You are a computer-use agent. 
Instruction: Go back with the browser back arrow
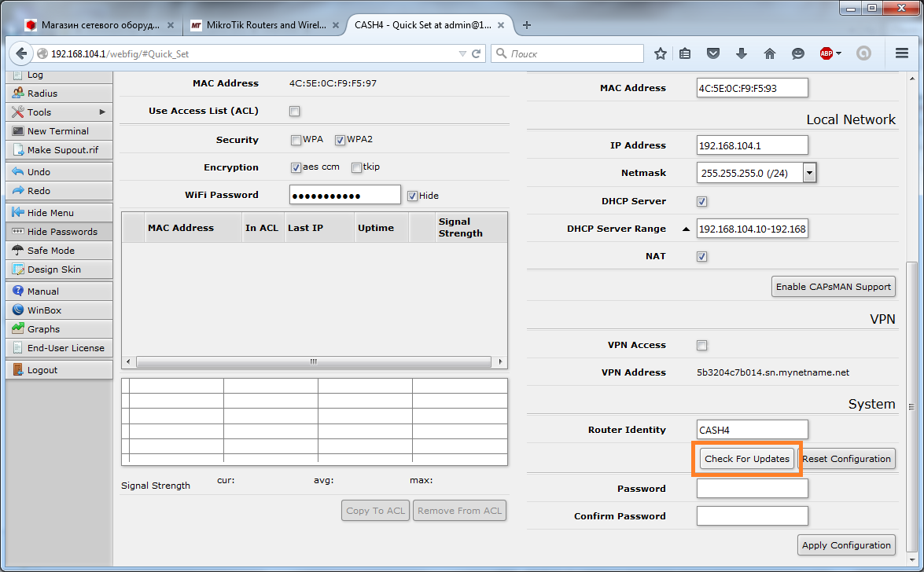tap(20, 54)
